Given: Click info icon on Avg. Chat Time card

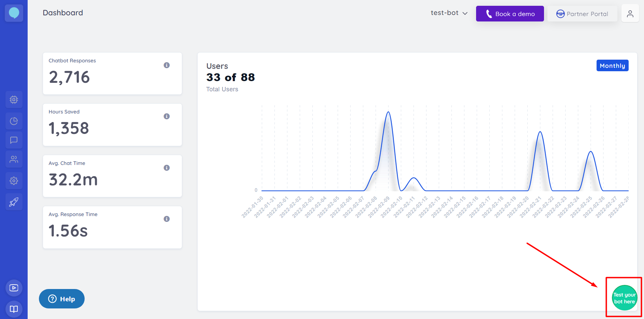Looking at the screenshot, I should 167,168.
